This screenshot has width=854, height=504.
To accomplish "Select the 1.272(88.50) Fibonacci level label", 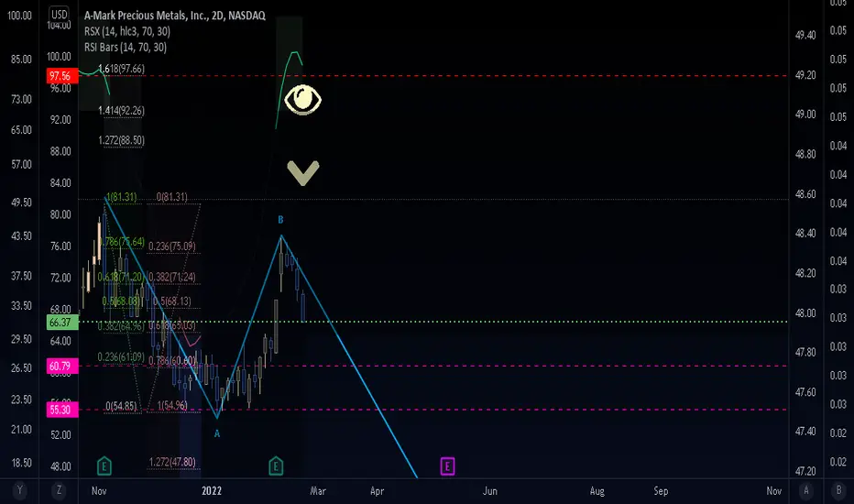I will pyautogui.click(x=121, y=140).
